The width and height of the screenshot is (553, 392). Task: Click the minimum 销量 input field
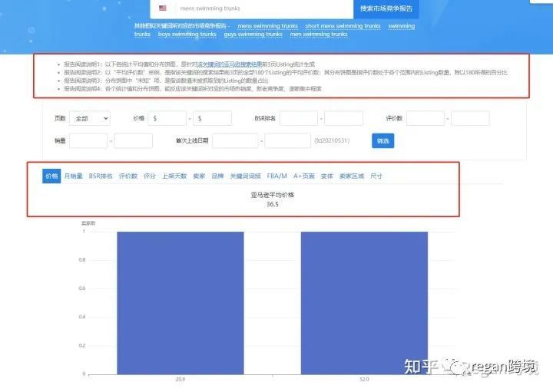pos(88,141)
